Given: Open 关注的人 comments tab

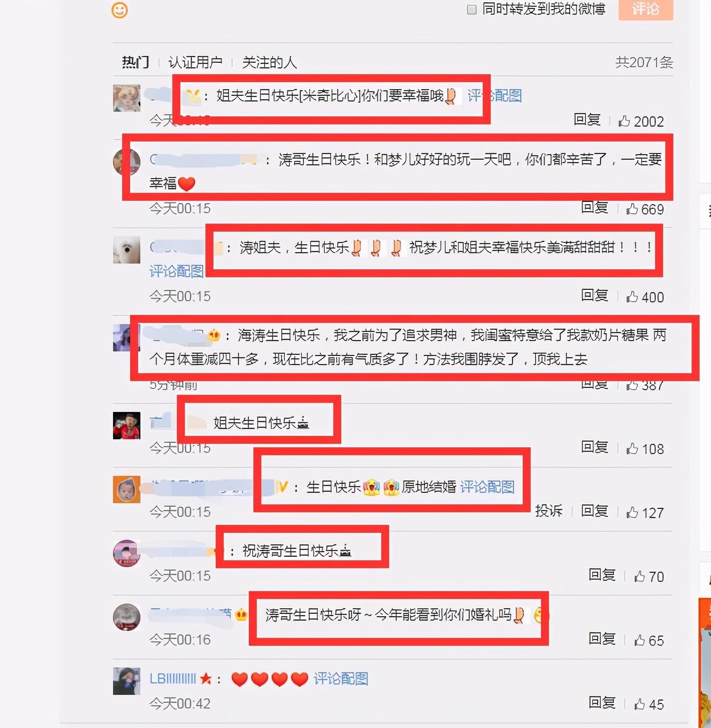Looking at the screenshot, I should 269,62.
